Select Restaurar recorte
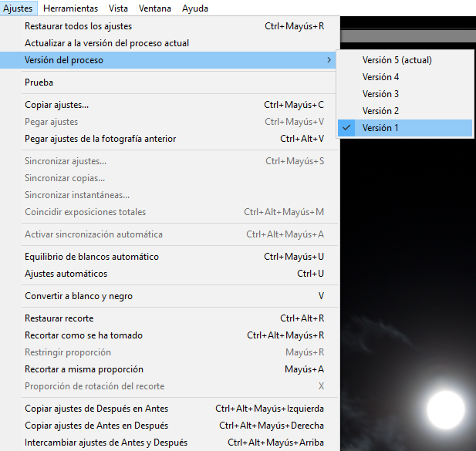 click(168, 318)
